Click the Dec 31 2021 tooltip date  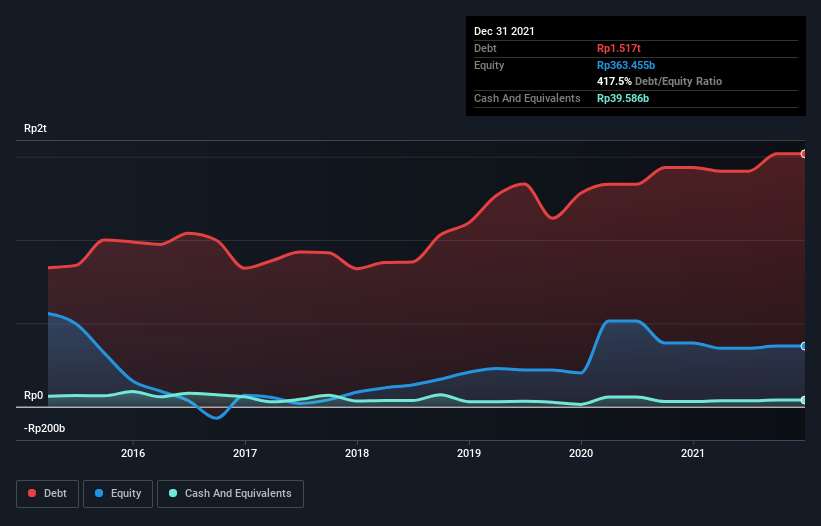click(x=504, y=31)
